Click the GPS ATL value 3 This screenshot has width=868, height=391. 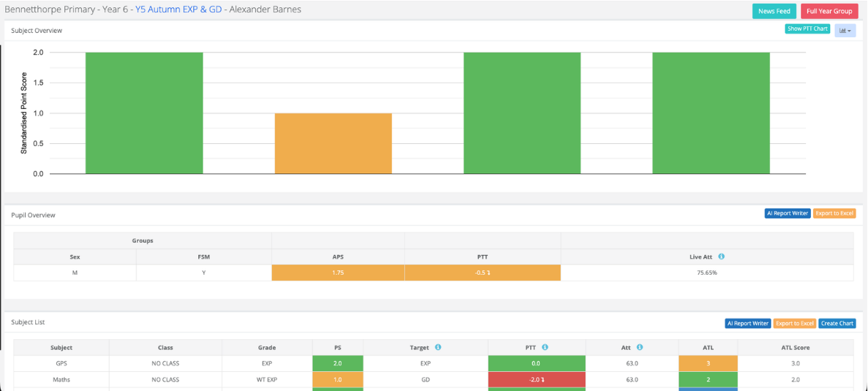pos(708,363)
